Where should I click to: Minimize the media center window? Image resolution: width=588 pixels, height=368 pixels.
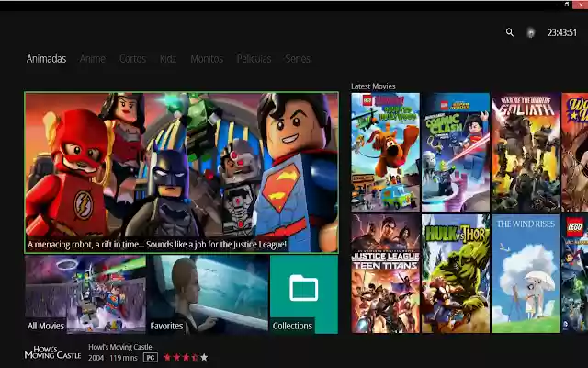coord(557,6)
